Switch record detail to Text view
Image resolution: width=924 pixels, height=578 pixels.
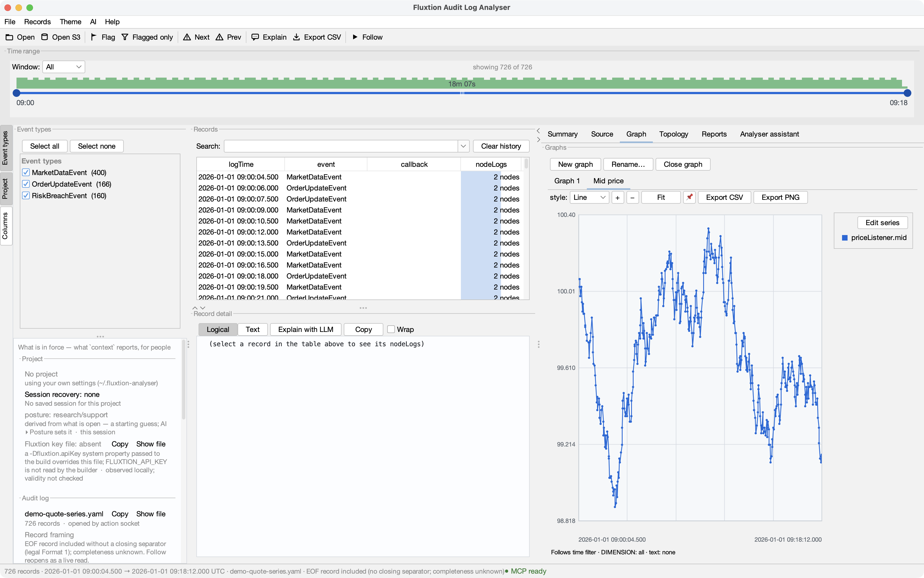click(x=252, y=329)
